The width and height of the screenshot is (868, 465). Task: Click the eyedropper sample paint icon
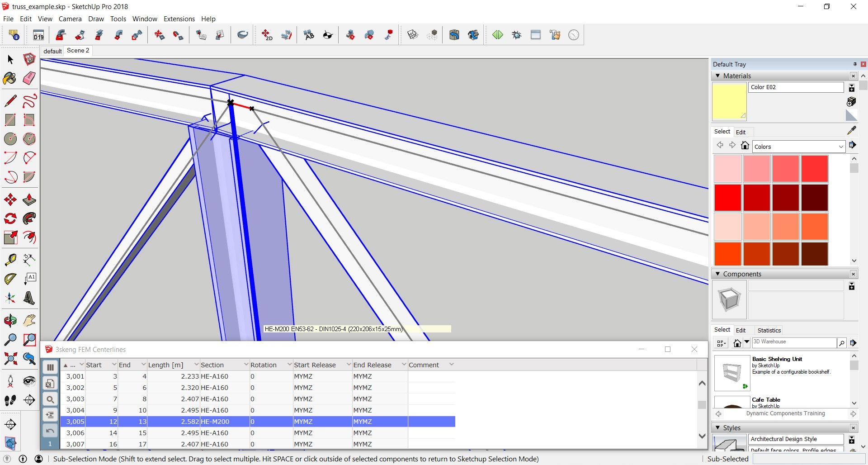852,131
